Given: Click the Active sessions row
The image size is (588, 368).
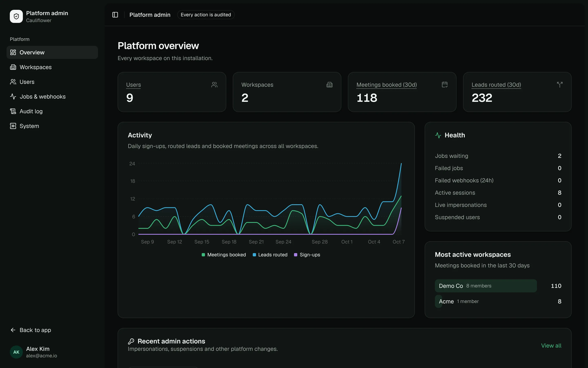Looking at the screenshot, I should click(498, 193).
